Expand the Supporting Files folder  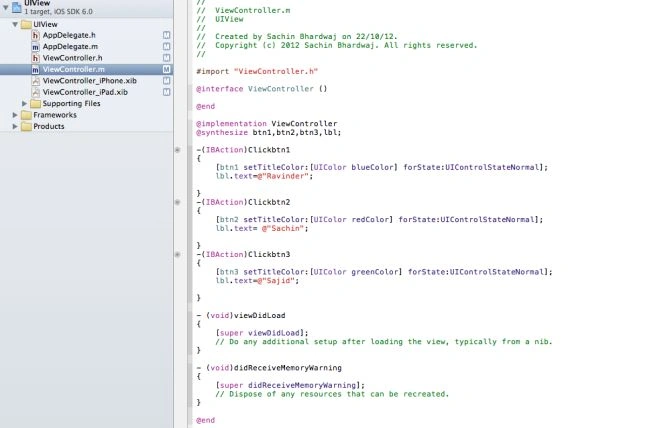coord(24,103)
